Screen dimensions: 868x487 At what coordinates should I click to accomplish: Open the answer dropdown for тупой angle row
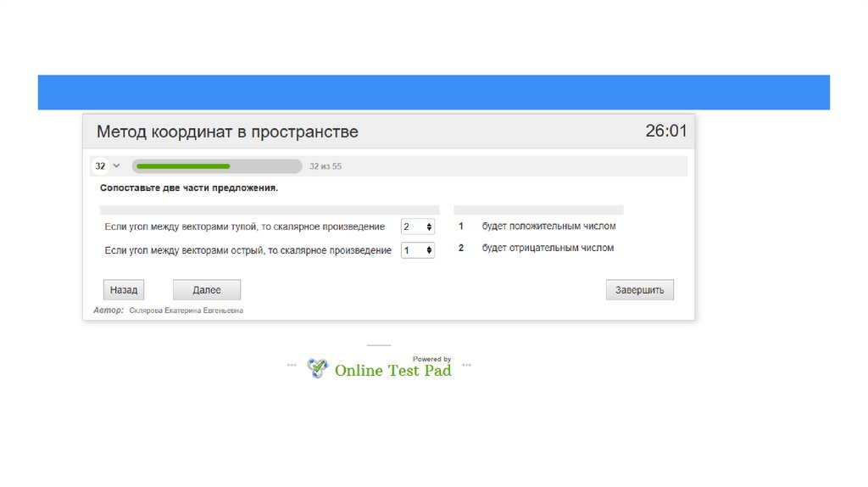[417, 227]
